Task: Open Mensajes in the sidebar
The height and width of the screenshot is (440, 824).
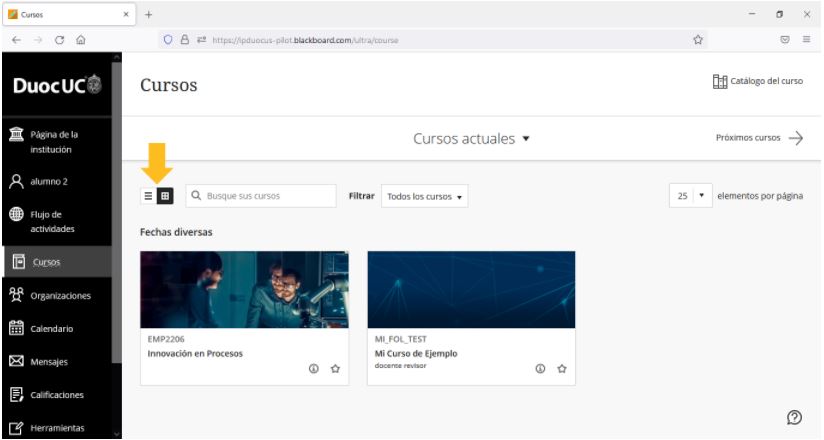Action: coord(57,362)
